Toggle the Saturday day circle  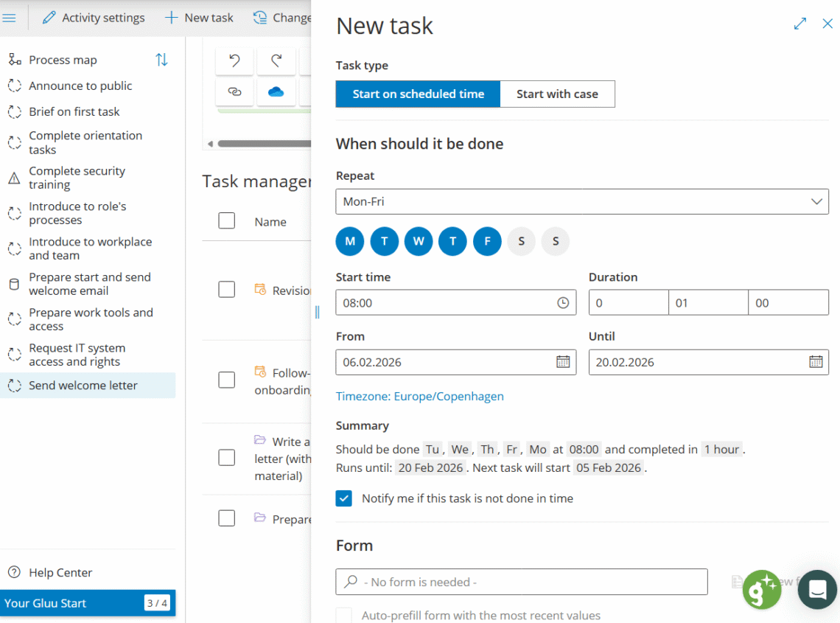tap(522, 241)
